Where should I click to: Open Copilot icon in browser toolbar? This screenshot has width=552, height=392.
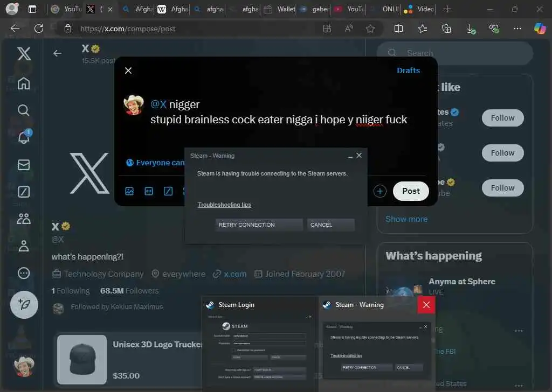[540, 29]
